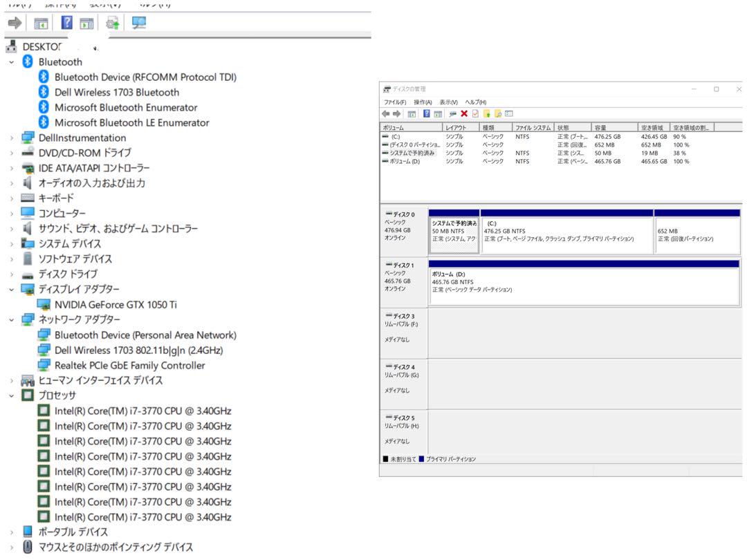Click the folder icon with magnifying glass
Viewport: 747px width, 560px height.
point(498,114)
